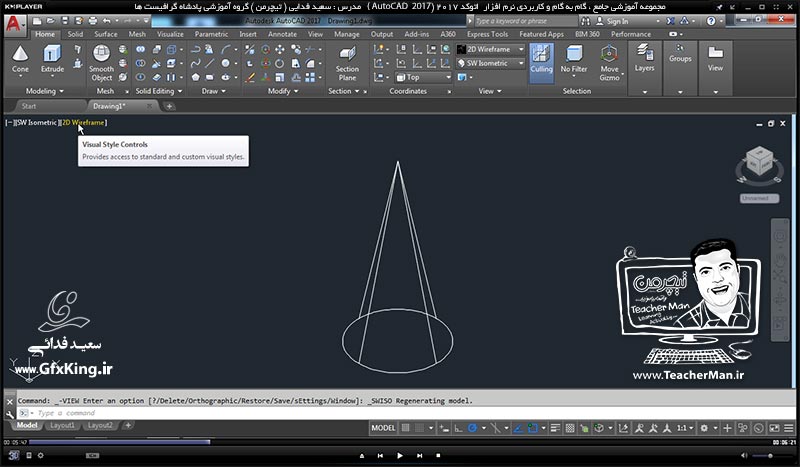Image resolution: width=800 pixels, height=467 pixels.
Task: Click the Workspace Switching gear icon
Action: click(704, 428)
